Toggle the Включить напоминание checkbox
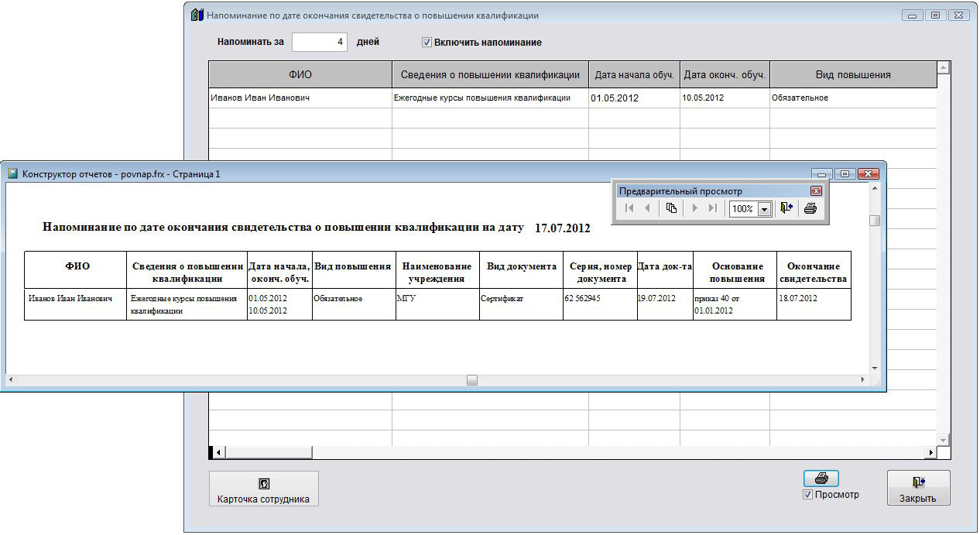The height and width of the screenshot is (535, 980). pos(427,43)
